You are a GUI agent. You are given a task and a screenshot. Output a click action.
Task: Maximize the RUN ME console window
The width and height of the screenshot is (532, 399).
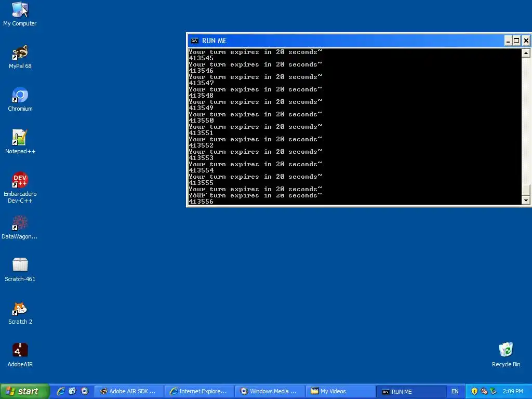(x=516, y=41)
